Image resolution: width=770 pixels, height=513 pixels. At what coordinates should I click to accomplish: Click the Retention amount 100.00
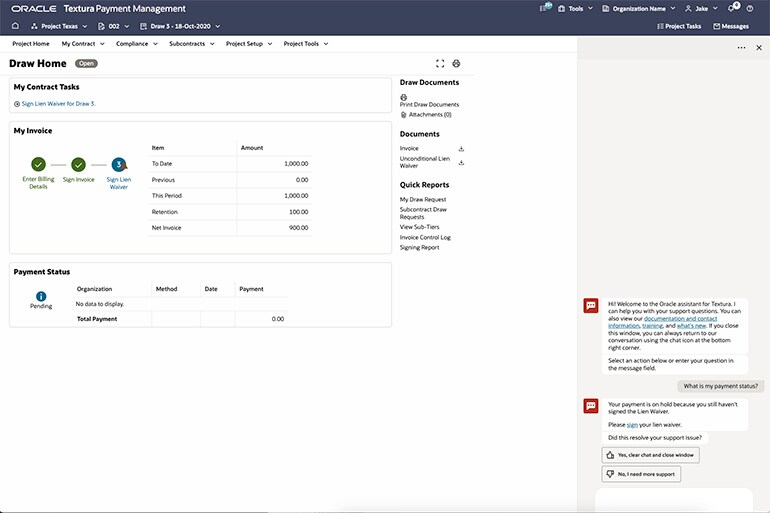click(x=299, y=212)
